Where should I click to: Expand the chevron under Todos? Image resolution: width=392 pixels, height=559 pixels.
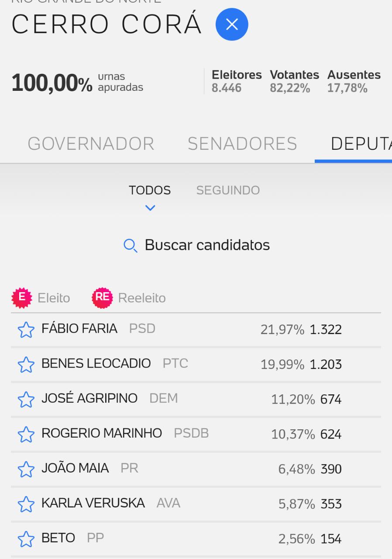pyautogui.click(x=150, y=208)
